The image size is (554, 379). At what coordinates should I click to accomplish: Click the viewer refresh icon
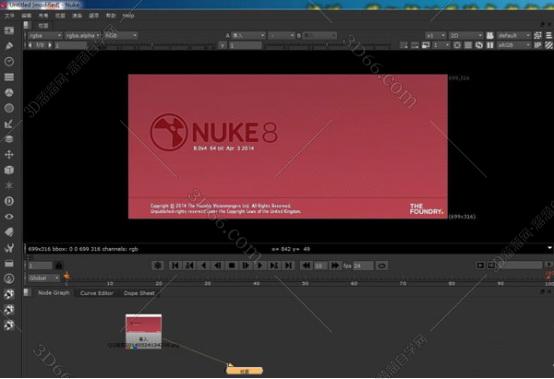[x=479, y=45]
